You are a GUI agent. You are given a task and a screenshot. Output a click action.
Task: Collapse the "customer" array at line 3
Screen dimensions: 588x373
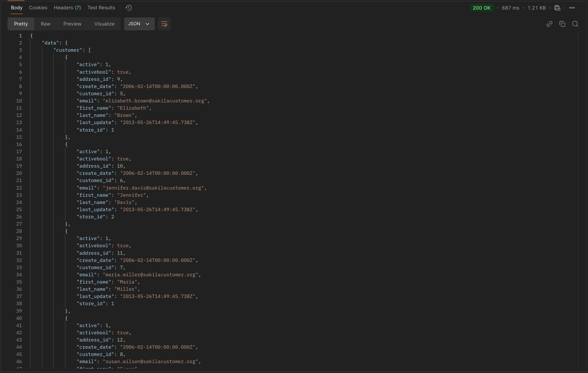point(26,50)
